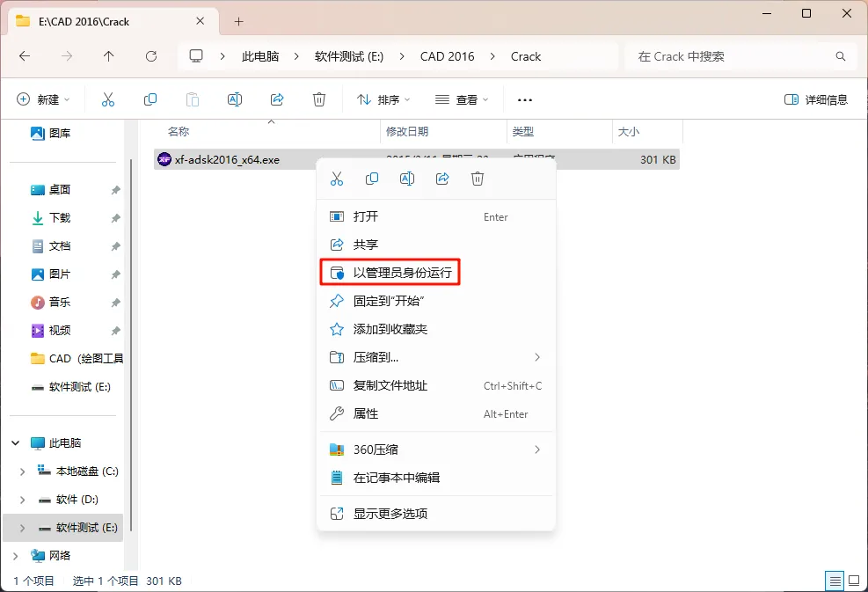The height and width of the screenshot is (592, 868).
Task: Click the search magnifier icon
Action: [x=841, y=56]
